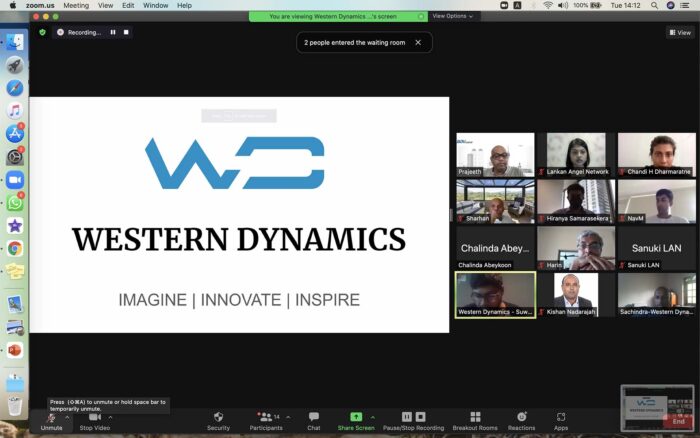Image resolution: width=700 pixels, height=438 pixels.
Task: Open the Apps panel
Action: [561, 420]
